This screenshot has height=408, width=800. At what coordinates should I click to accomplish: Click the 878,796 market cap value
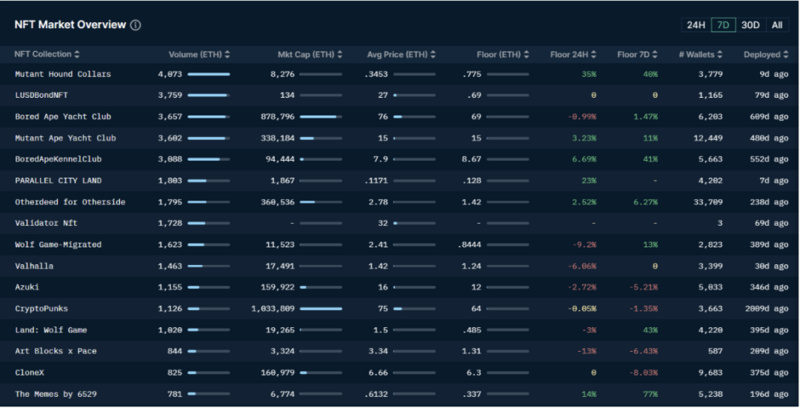coord(278,117)
